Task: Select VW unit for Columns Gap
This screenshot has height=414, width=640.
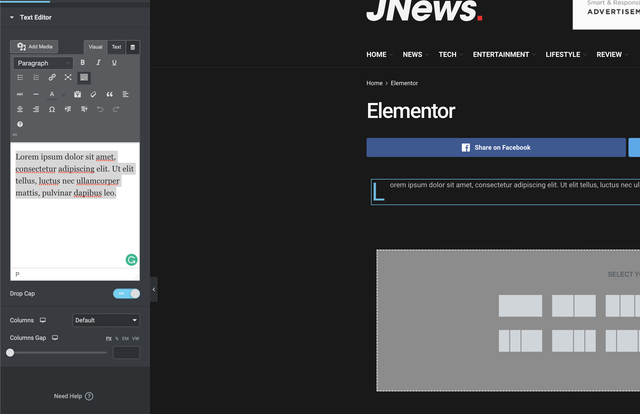Action: tap(136, 338)
